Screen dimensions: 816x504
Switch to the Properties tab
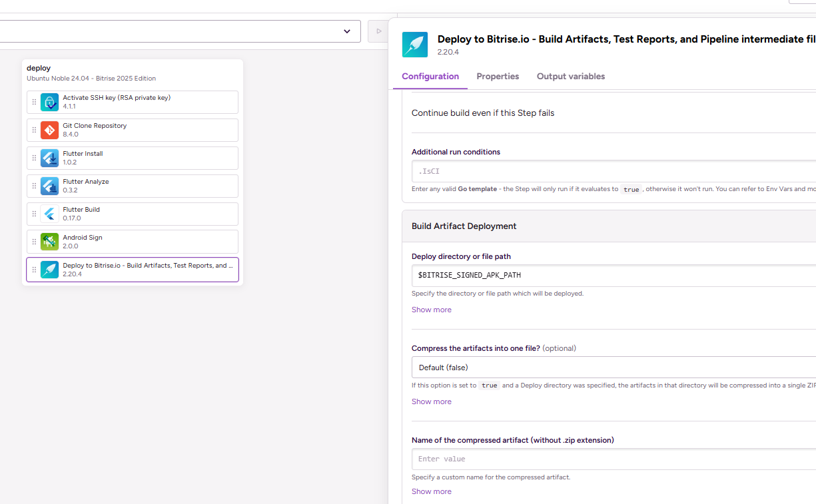(x=498, y=77)
